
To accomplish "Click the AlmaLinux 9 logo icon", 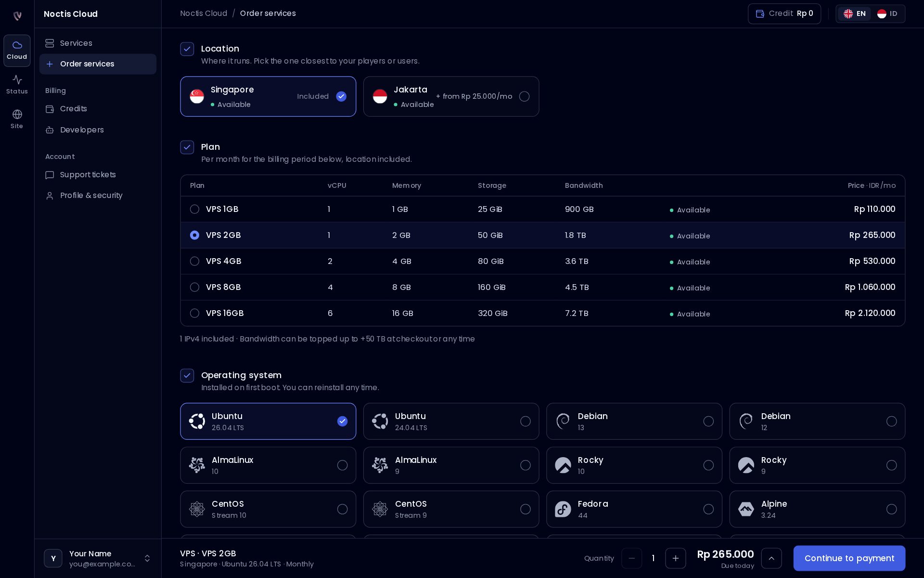I will pos(380,465).
